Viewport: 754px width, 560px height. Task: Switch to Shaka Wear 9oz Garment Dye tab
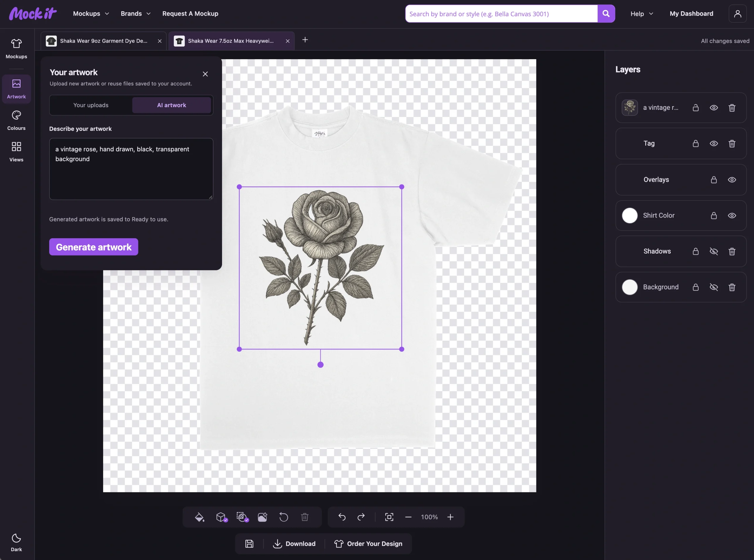103,41
